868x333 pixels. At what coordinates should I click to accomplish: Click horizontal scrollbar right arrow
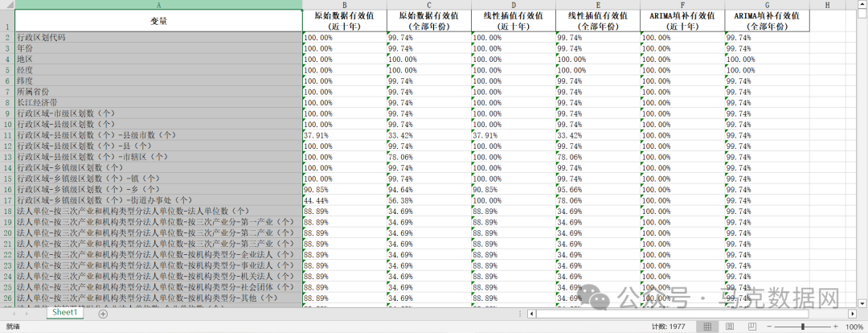[x=851, y=314]
